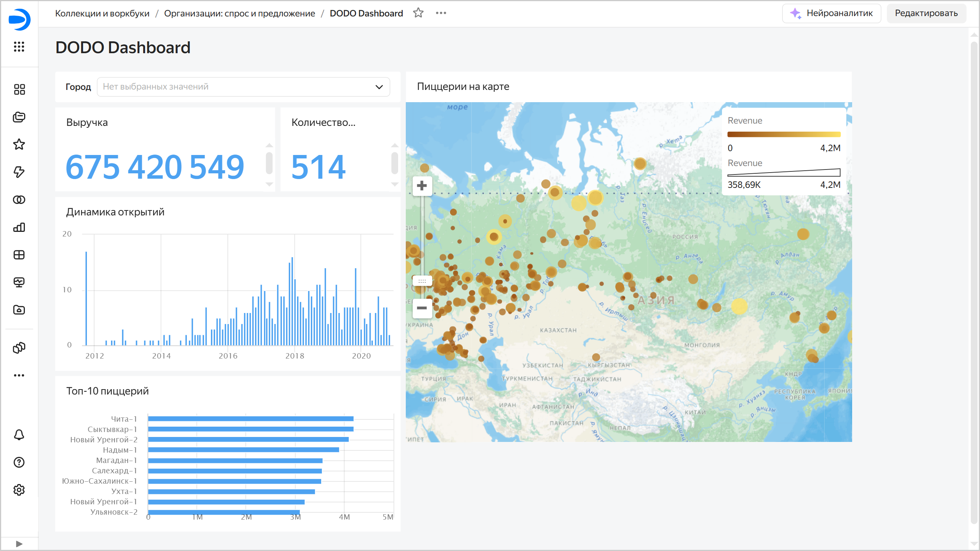Viewport: 980px width, 551px height.
Task: Go to Коллекции и воркбуки breadcrumb
Action: [102, 13]
